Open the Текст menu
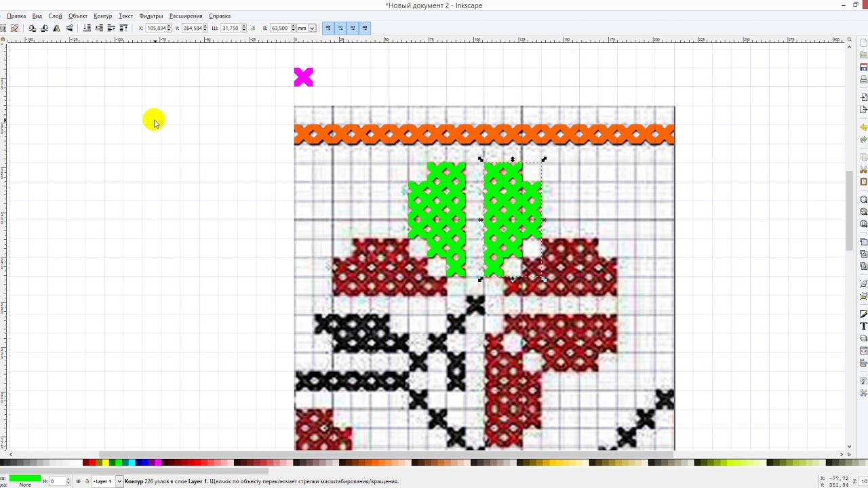Image resolution: width=868 pixels, height=488 pixels. 125,16
